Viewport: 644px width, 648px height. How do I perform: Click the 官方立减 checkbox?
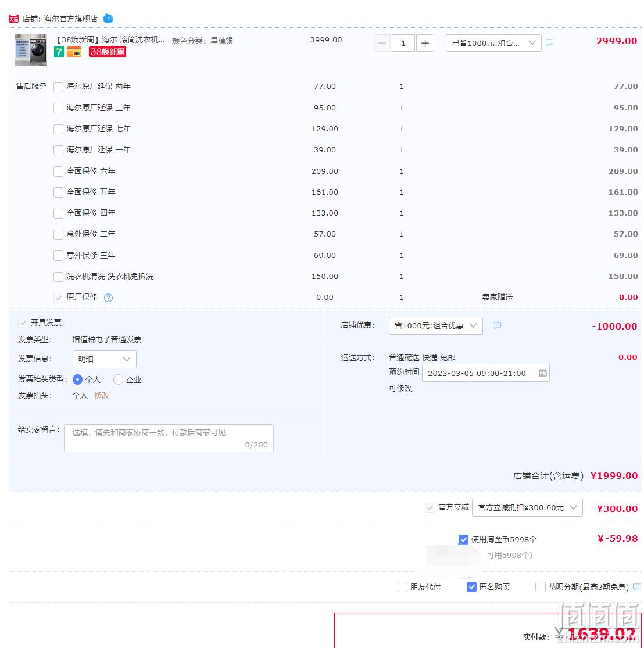430,507
